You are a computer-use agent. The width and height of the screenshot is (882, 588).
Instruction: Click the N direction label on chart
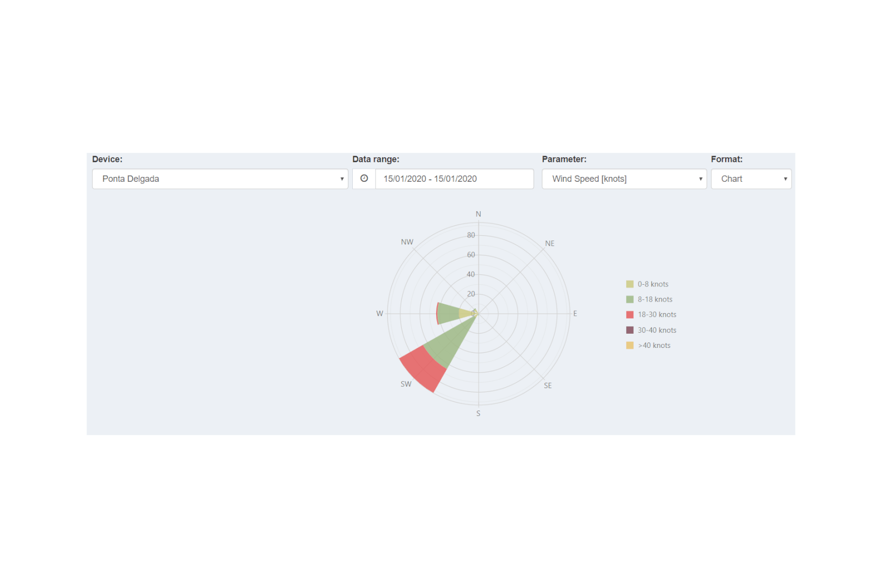pos(479,214)
